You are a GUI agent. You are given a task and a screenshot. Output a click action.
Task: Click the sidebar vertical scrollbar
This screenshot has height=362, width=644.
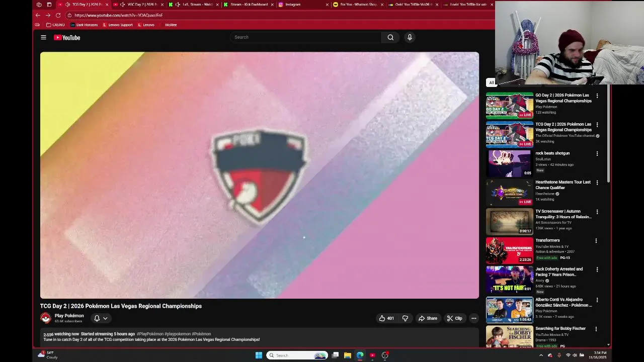coord(609,133)
